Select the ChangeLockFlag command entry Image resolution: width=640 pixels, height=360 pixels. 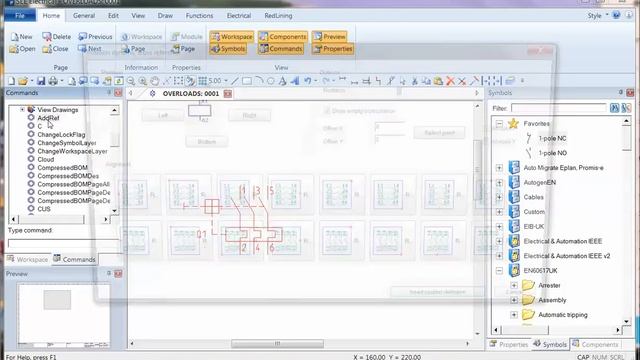61,134
